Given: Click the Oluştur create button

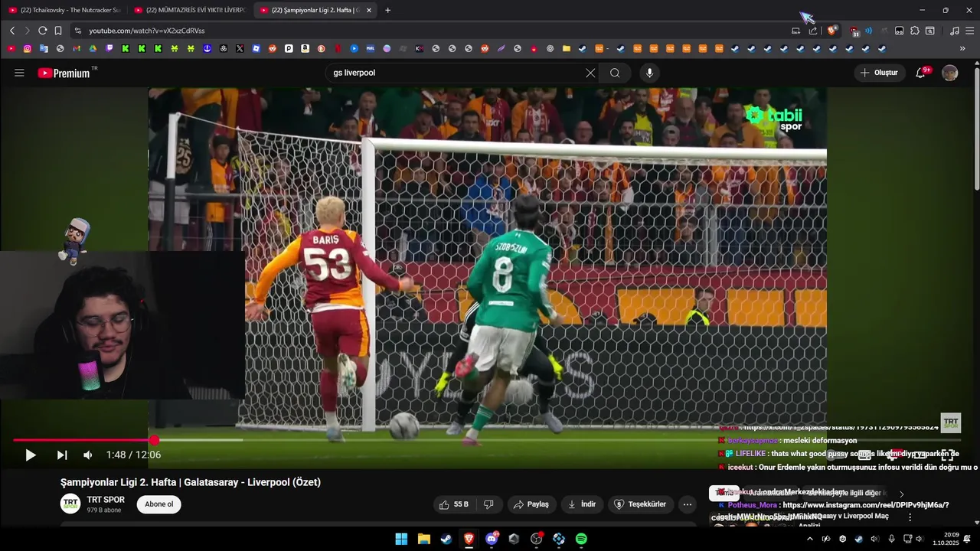Looking at the screenshot, I should (x=880, y=73).
